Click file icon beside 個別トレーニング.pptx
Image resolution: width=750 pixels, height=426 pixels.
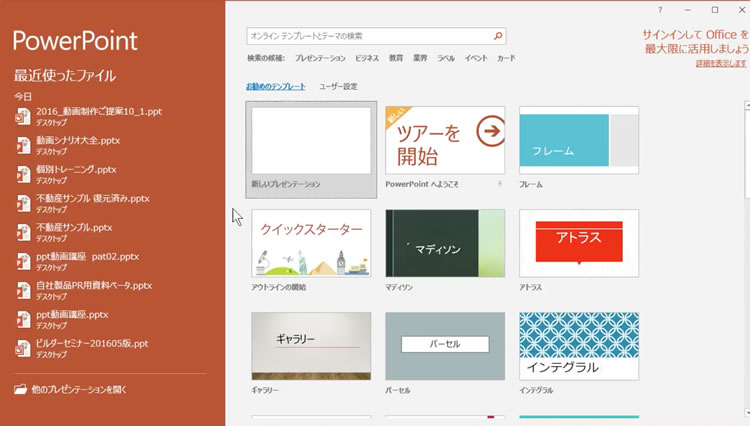22,174
